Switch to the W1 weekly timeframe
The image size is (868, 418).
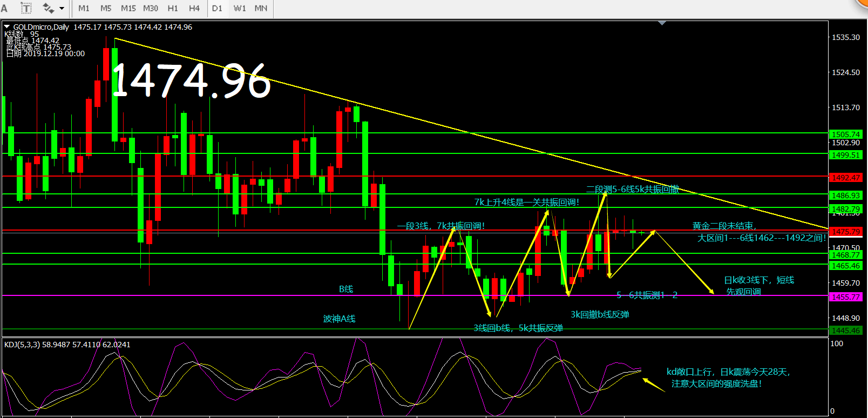pos(240,8)
